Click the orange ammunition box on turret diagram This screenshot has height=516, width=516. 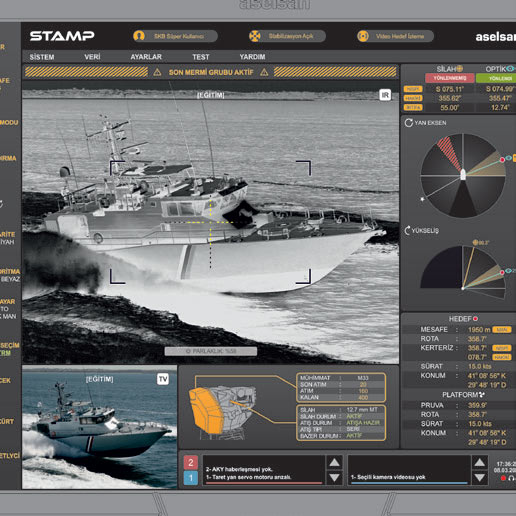(x=205, y=411)
